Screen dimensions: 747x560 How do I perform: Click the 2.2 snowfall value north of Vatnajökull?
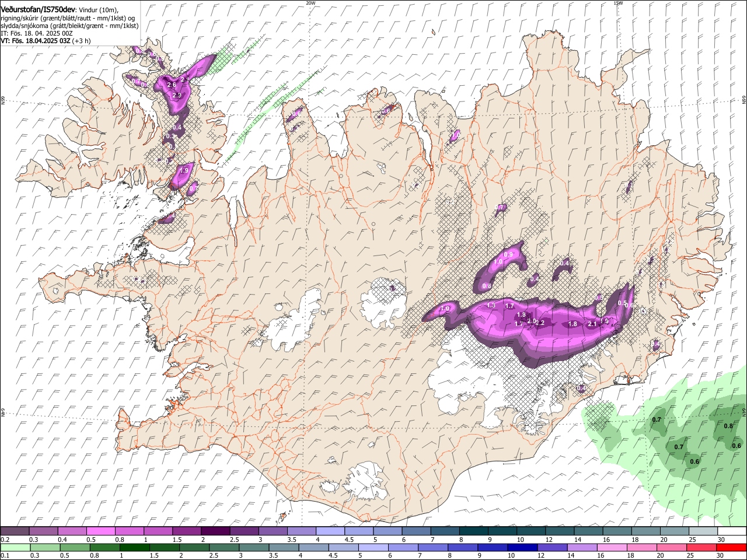coord(540,323)
